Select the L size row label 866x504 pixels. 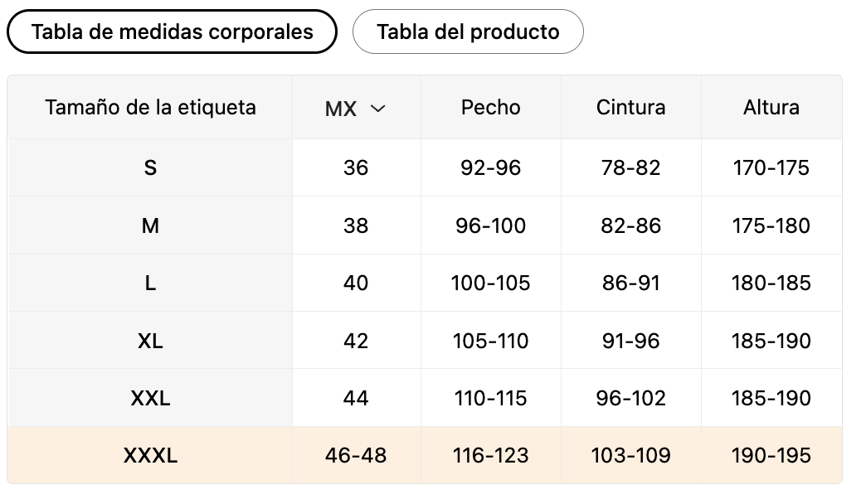click(x=150, y=283)
